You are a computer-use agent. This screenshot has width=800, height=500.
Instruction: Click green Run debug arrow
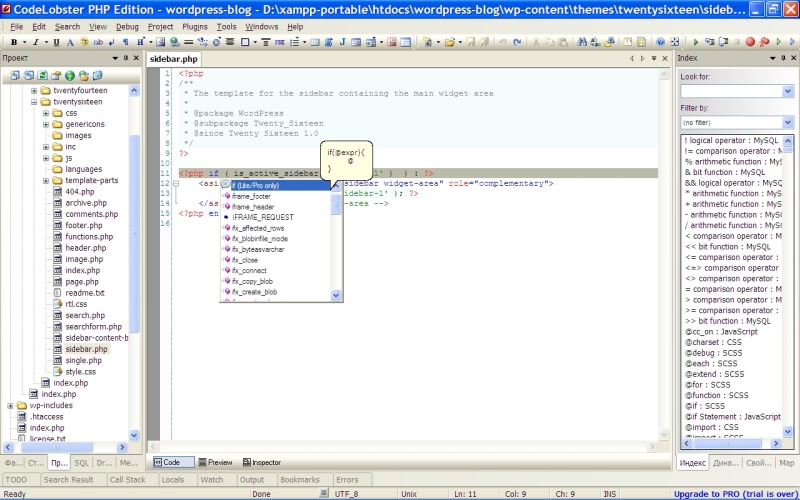click(696, 42)
